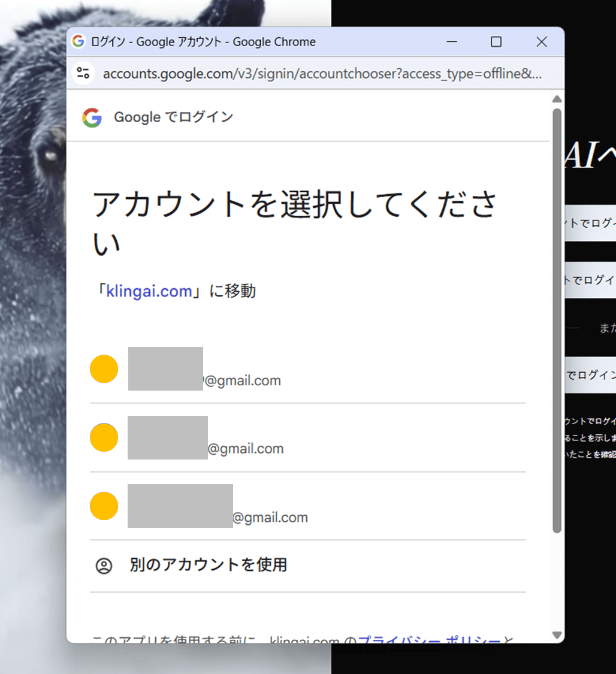Viewport: 616px width, 674px height.
Task: Select the first account's yellow avatar
Action: tap(104, 369)
